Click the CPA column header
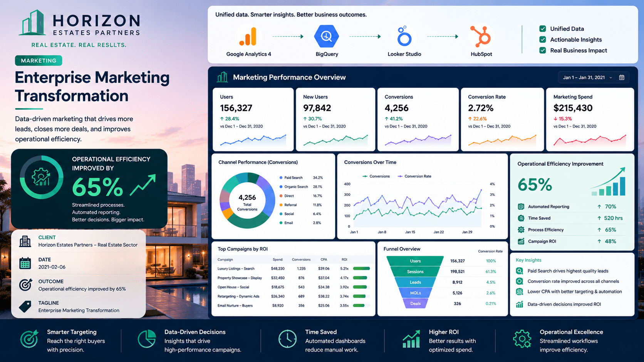 click(x=324, y=260)
